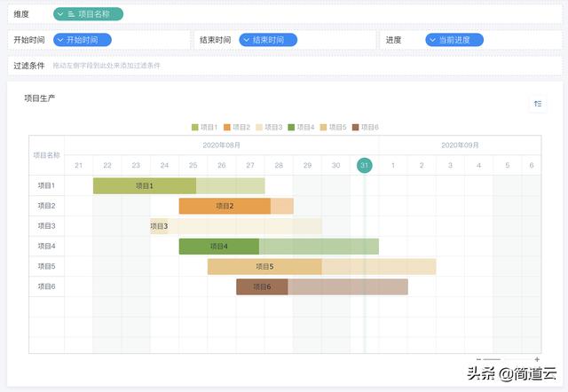Click the 2020年09月 month header
Viewport: 568px width, 392px height.
click(x=460, y=145)
